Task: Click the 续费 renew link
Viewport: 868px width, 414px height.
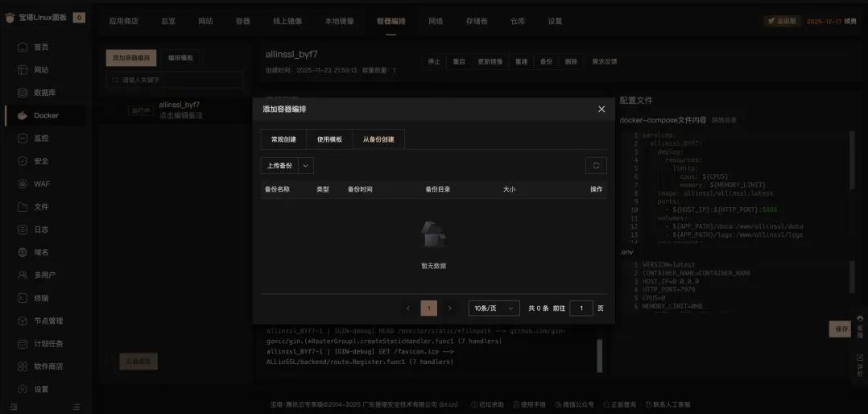Action: click(850, 22)
